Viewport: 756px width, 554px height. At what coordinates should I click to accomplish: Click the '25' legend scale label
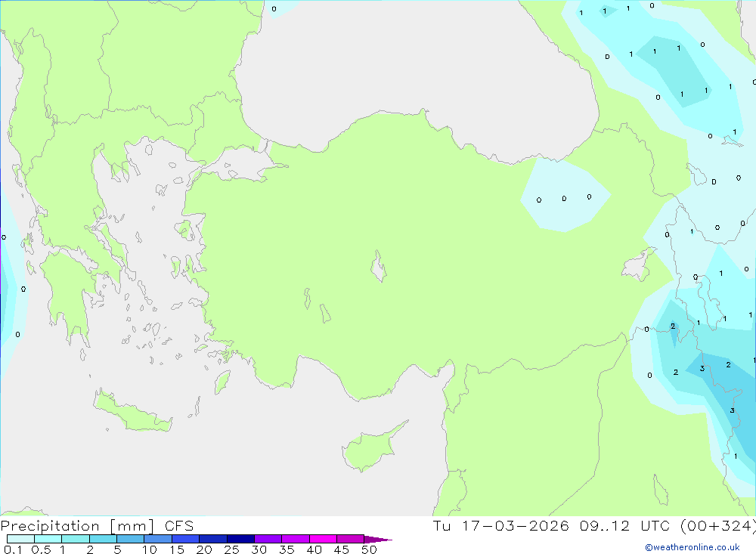232,549
